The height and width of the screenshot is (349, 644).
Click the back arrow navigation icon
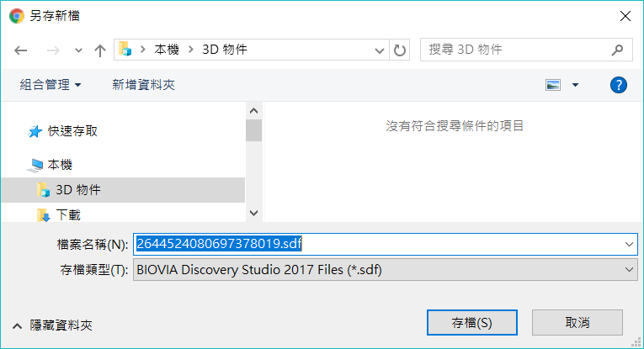click(20, 50)
